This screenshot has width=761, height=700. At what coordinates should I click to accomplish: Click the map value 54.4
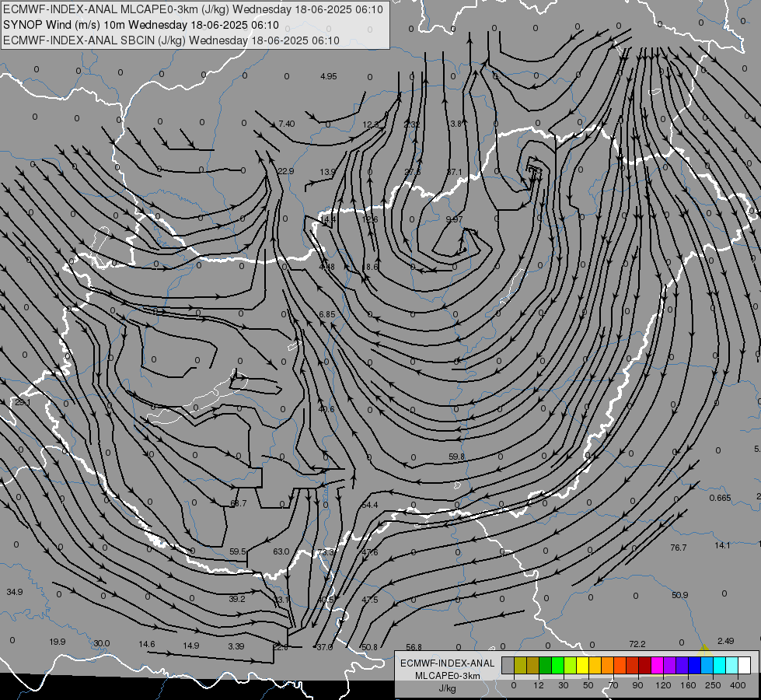coord(370,505)
